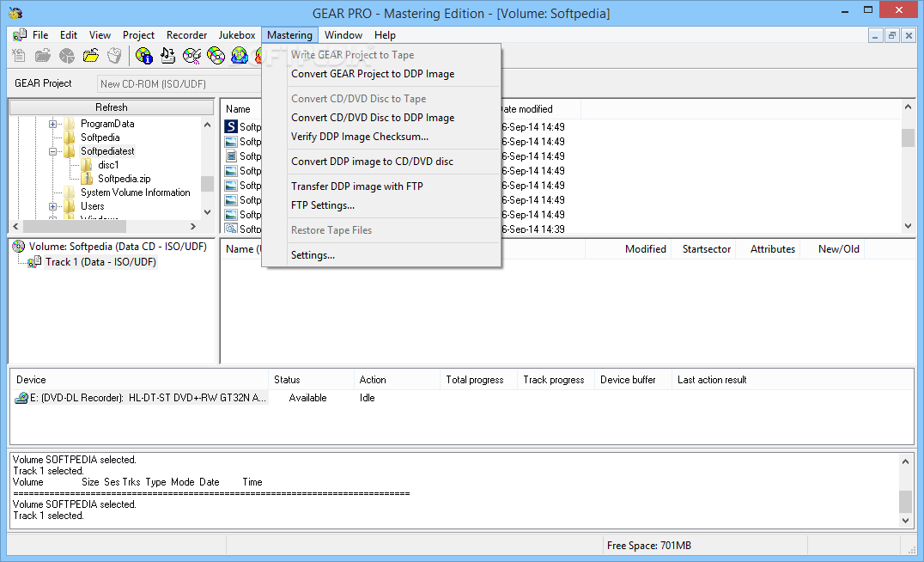The image size is (924, 562).
Task: Open the View menu
Action: coord(100,35)
